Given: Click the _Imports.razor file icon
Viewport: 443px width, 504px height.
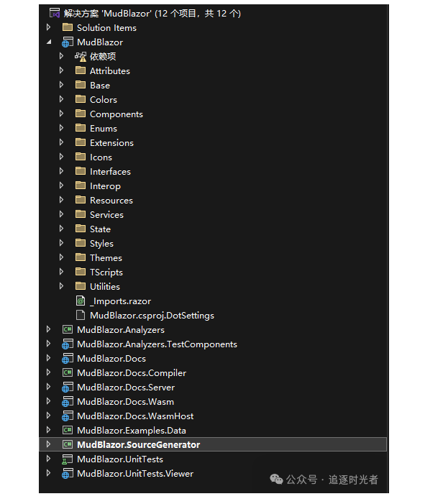Looking at the screenshot, I should coord(81,301).
